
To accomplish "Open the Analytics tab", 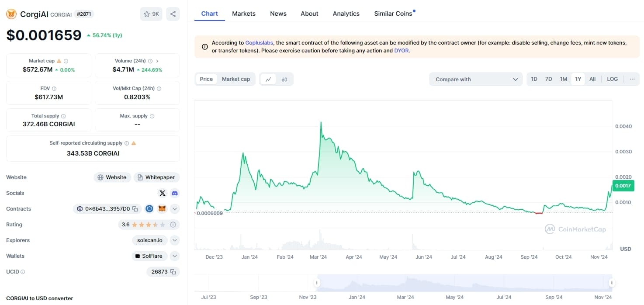I will pyautogui.click(x=346, y=14).
